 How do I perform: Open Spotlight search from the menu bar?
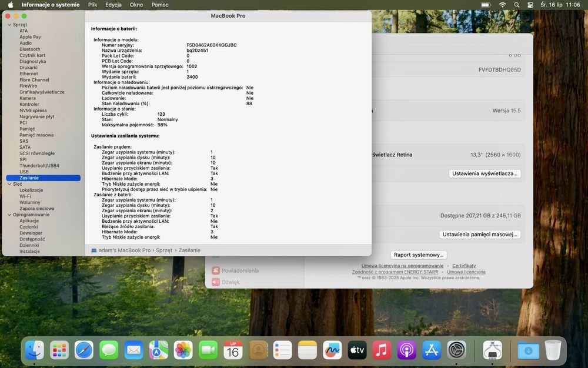click(517, 5)
